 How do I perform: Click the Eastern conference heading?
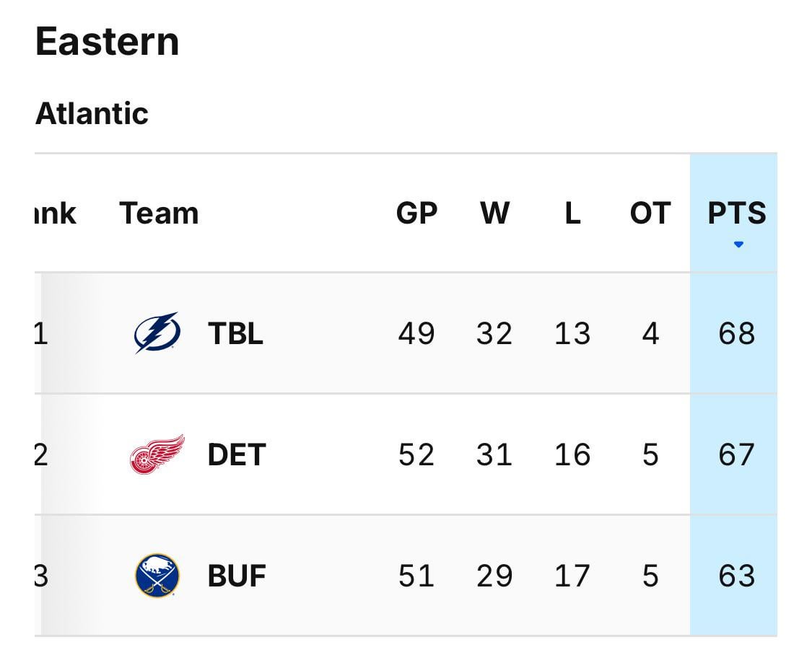click(x=108, y=41)
